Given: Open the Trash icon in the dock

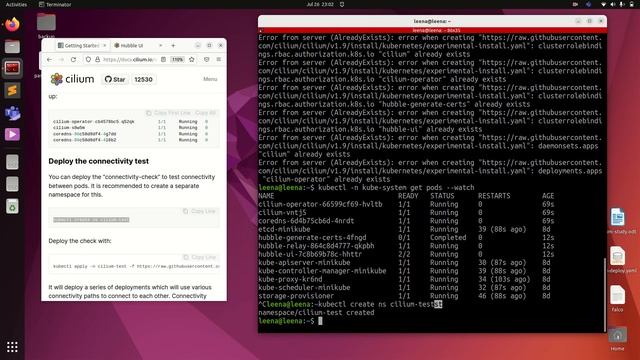Looking at the screenshot, I should tap(12, 206).
